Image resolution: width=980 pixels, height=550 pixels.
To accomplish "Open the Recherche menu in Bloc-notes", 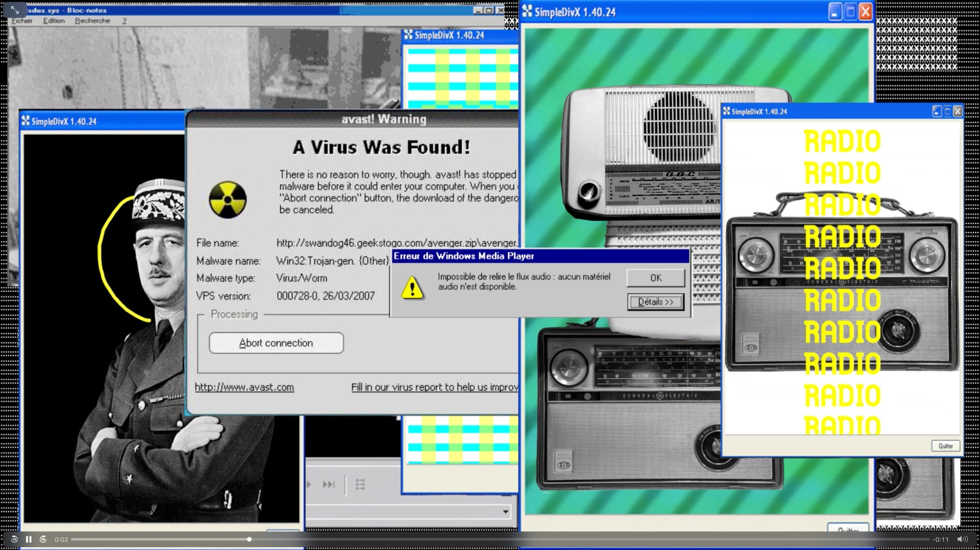I will (x=93, y=21).
